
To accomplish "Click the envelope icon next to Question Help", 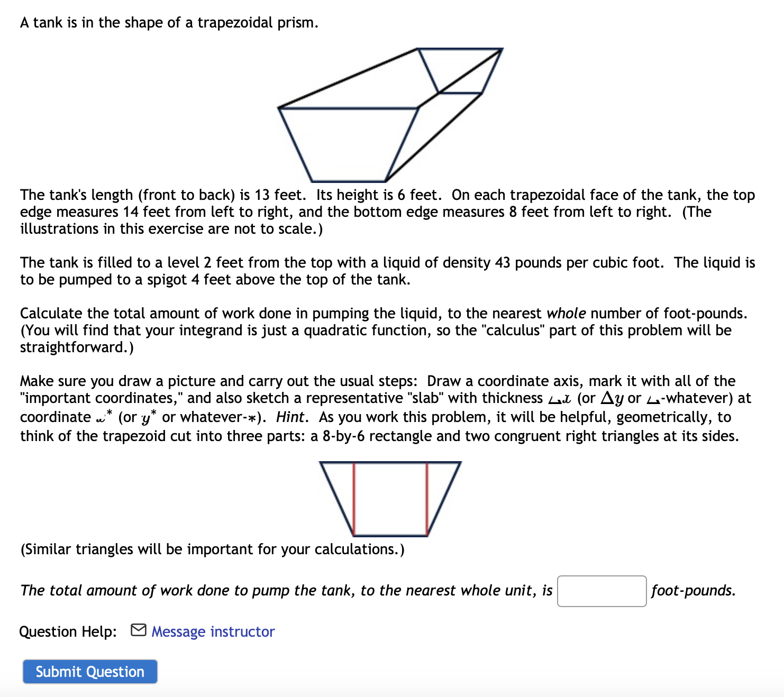I will point(139,630).
